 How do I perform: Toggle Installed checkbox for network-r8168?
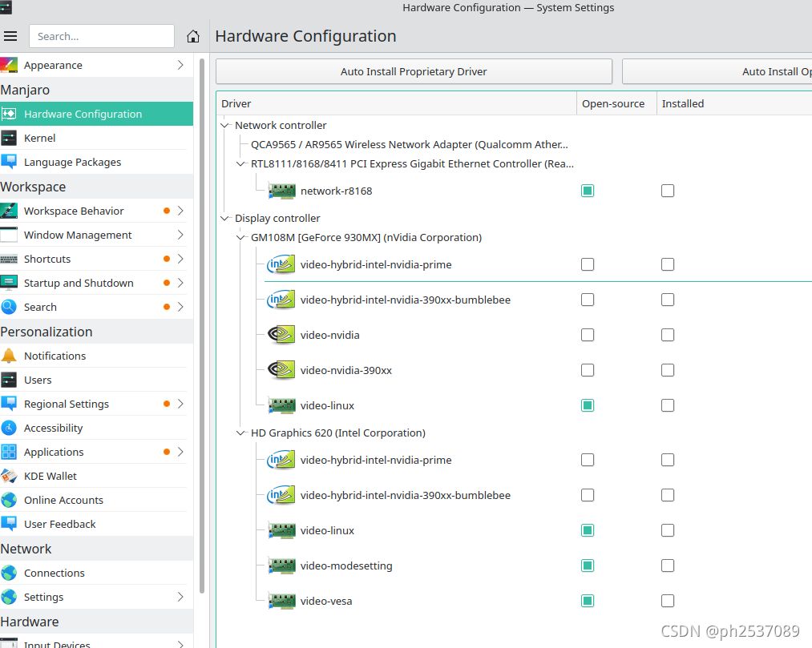[668, 191]
